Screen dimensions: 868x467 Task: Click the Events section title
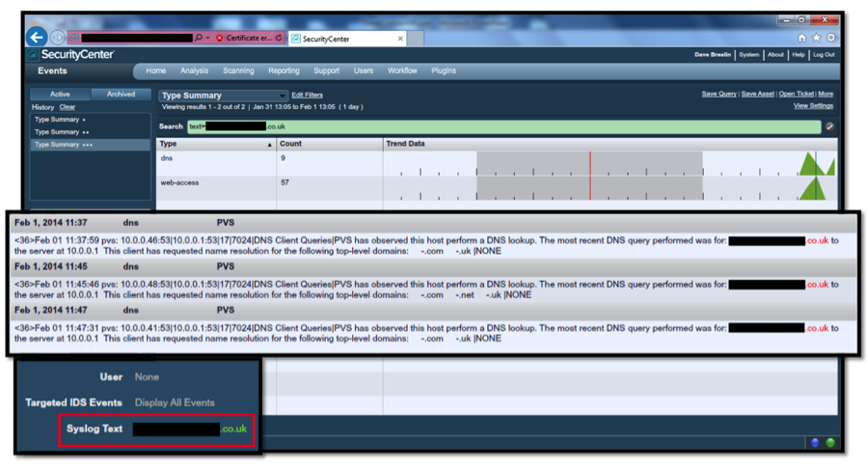[53, 70]
